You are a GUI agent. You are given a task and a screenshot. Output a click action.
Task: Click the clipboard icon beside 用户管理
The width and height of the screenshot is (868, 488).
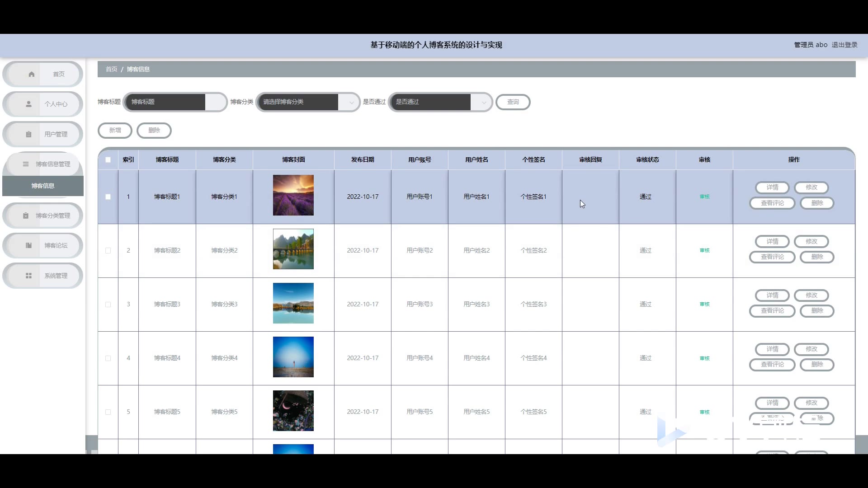point(28,134)
